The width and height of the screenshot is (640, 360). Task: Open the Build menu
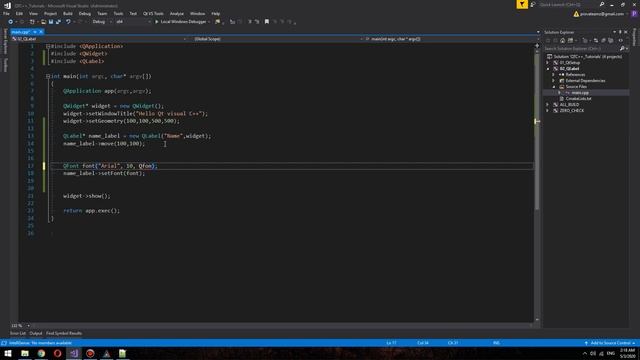point(68,13)
